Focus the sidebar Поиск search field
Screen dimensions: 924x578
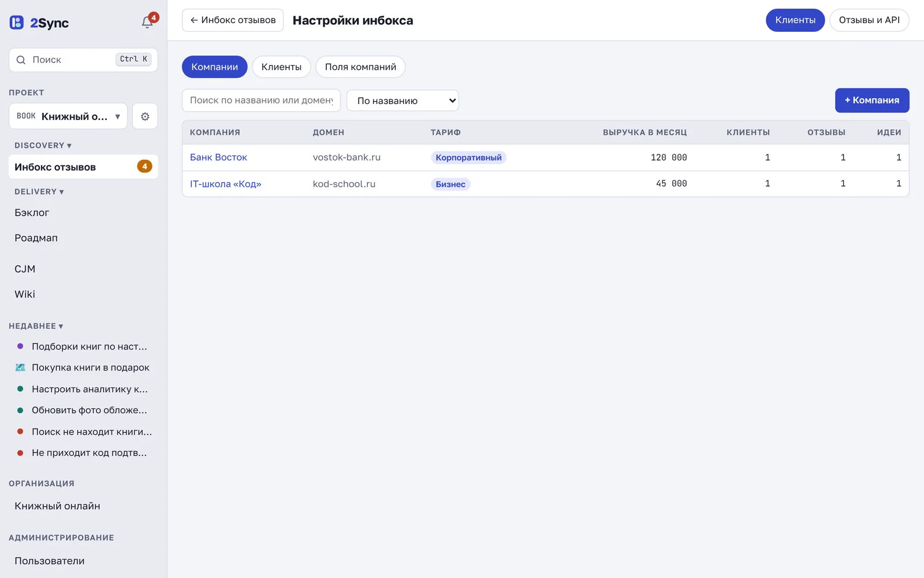[x=83, y=60]
